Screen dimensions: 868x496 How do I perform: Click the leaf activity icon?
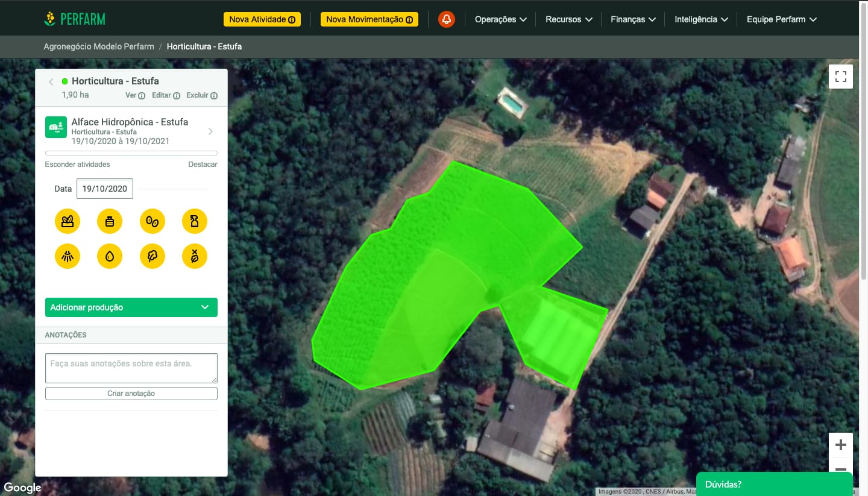tap(153, 257)
